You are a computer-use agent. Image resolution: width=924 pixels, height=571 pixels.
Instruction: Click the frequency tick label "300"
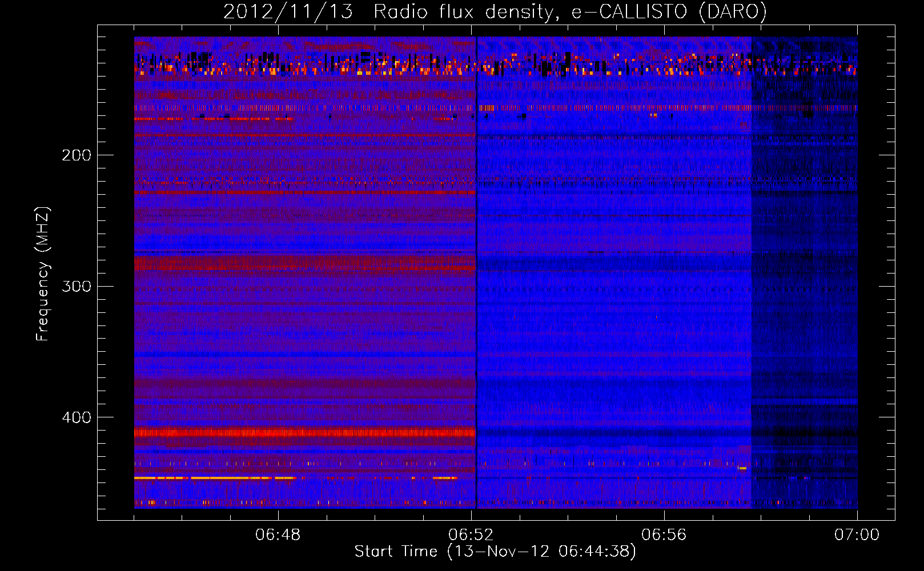(77, 286)
